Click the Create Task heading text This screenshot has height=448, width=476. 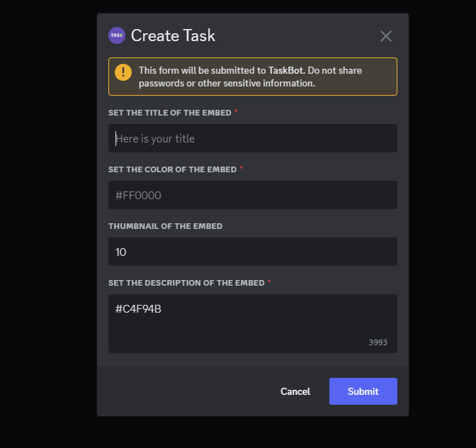[x=173, y=35]
